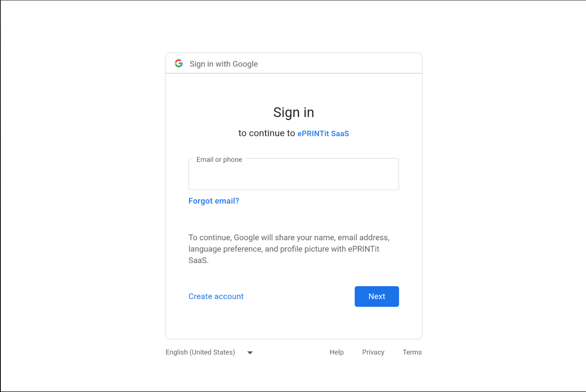Open the Help footer link
Viewport: 586px width, 392px height.
point(337,352)
